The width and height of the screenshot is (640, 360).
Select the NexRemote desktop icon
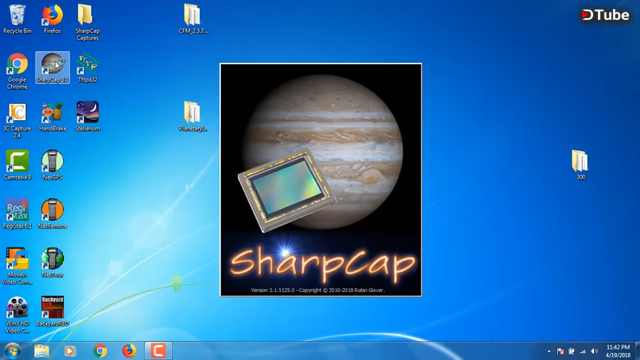pos(52,213)
